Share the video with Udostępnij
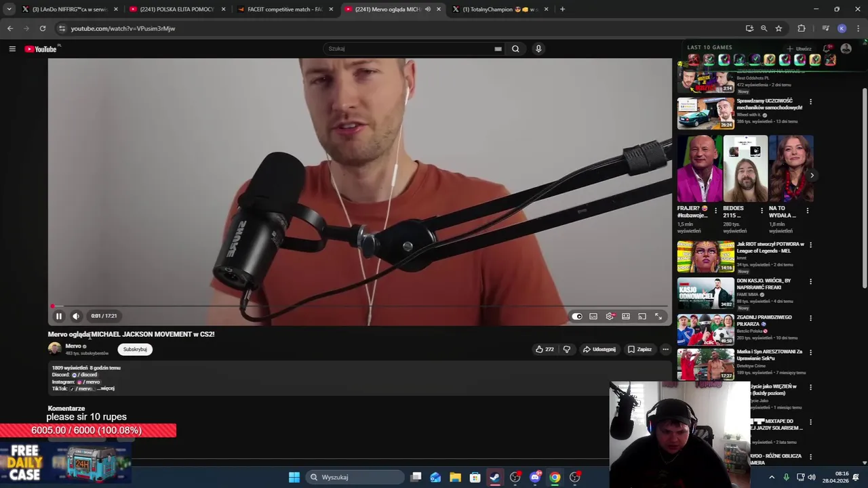Viewport: 868px width, 488px height. point(599,349)
